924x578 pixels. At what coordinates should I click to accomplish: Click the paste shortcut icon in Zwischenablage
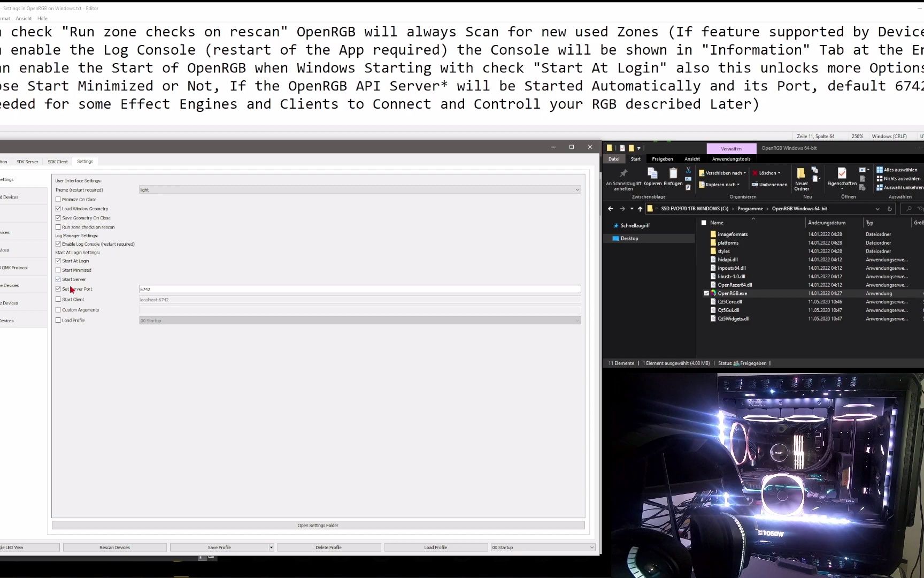pyautogui.click(x=688, y=187)
